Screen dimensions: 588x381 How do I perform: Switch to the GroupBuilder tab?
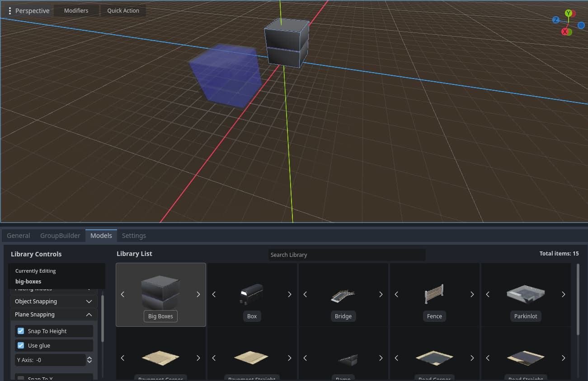click(x=60, y=236)
